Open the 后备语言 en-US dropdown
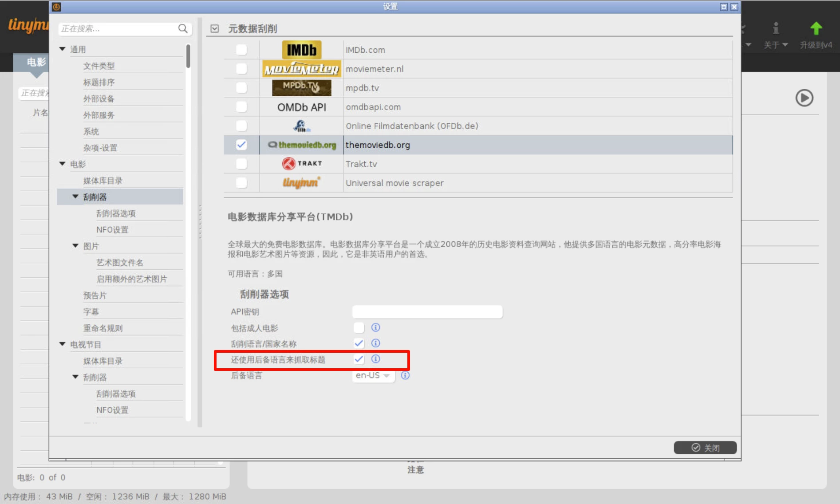Screen dimensions: 840x504 [373, 375]
